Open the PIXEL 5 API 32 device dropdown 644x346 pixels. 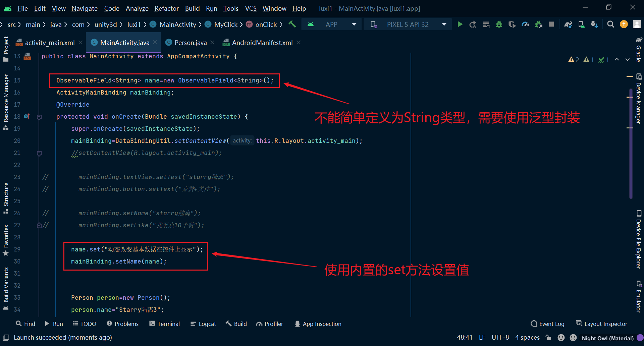[x=408, y=24]
